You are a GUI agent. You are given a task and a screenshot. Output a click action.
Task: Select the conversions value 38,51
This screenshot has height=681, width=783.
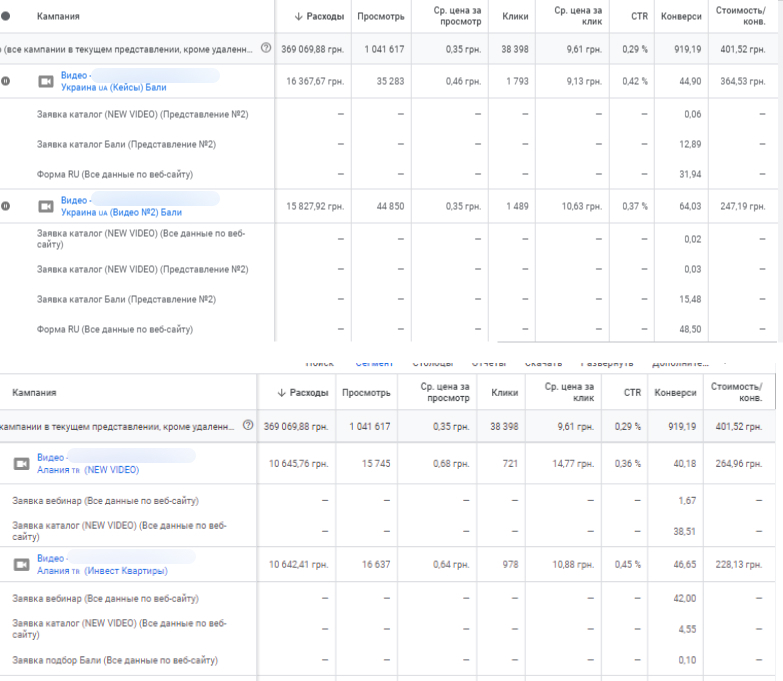tap(685, 532)
